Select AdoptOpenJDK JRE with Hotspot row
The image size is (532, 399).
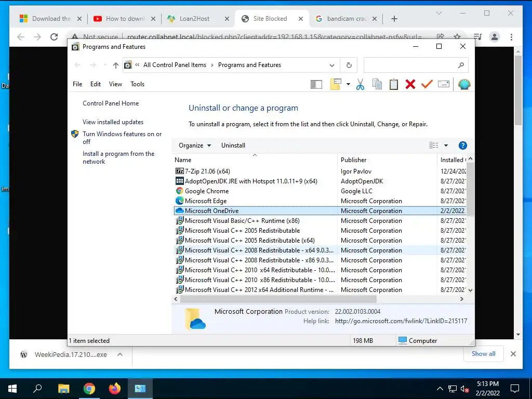point(320,181)
